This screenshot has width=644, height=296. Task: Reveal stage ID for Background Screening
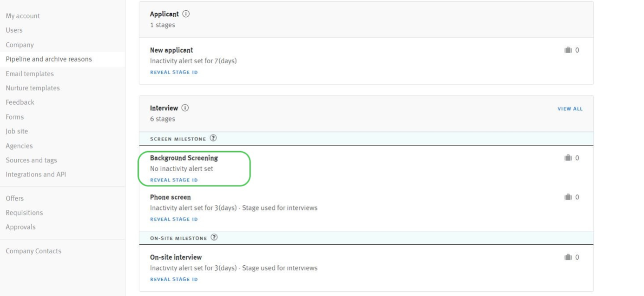(x=174, y=180)
